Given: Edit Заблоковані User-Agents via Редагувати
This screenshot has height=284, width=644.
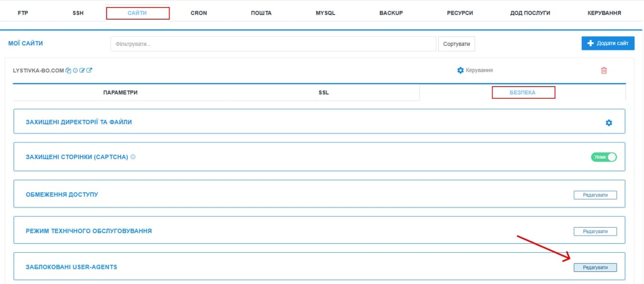Looking at the screenshot, I should coord(595,267).
